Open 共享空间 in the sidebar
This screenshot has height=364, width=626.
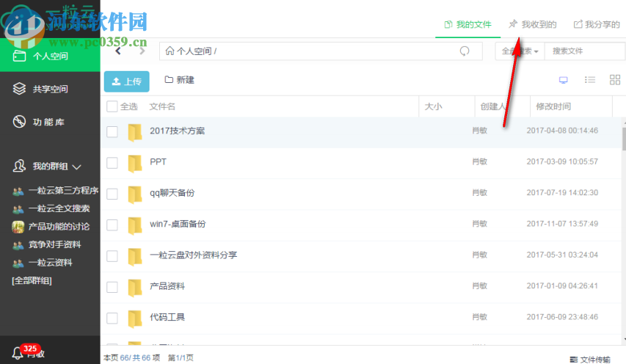[x=50, y=89]
